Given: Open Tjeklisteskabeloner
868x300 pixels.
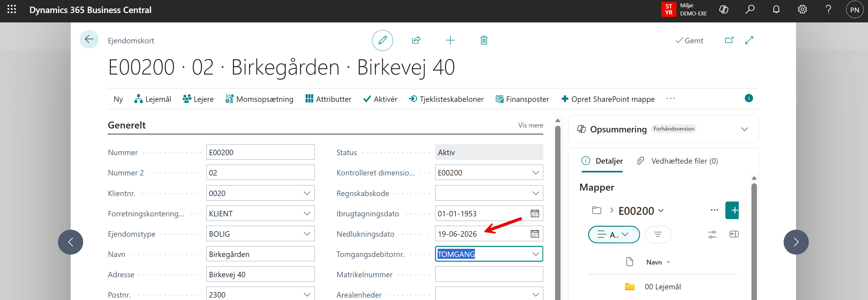Looking at the screenshot, I should point(446,99).
